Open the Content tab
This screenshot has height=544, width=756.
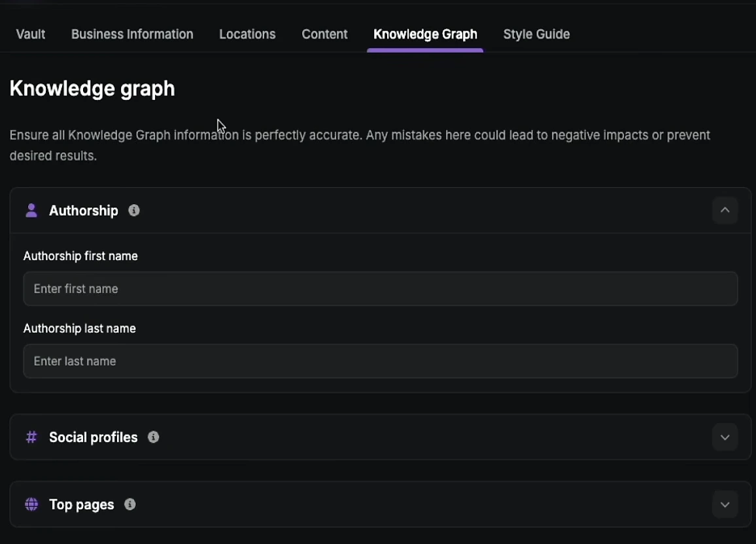pos(324,34)
